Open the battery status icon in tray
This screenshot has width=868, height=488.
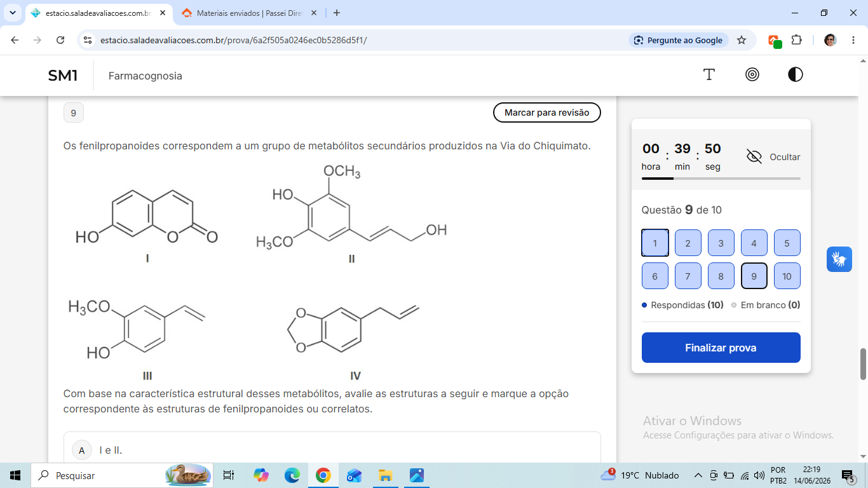pyautogui.click(x=729, y=475)
